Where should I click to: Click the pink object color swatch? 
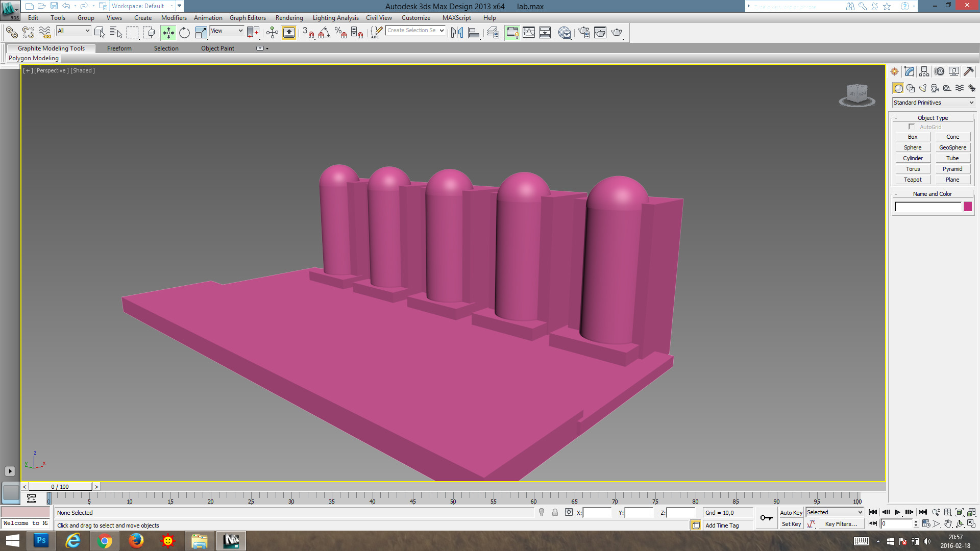pyautogui.click(x=968, y=207)
